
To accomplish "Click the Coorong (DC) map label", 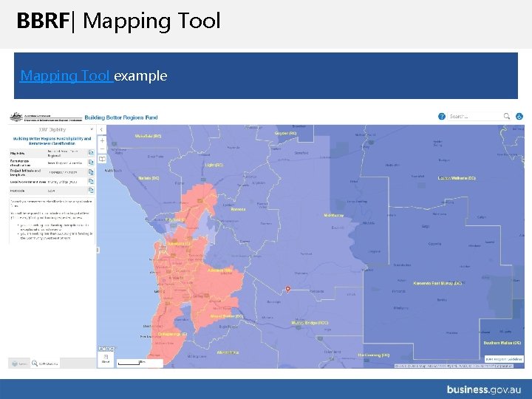I will [374, 355].
